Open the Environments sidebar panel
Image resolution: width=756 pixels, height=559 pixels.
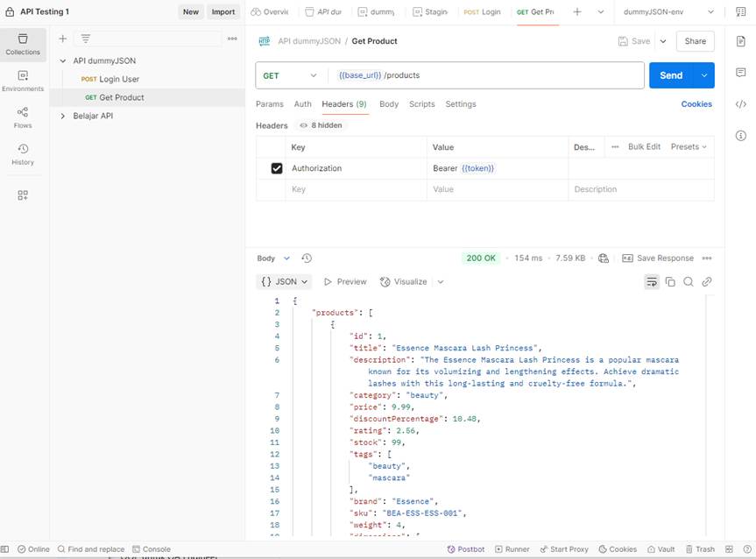23,80
